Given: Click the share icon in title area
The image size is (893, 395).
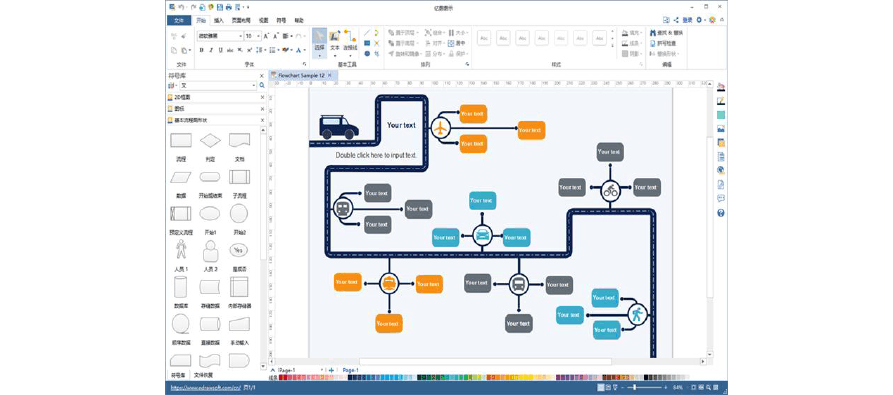Looking at the screenshot, I should pos(677,20).
